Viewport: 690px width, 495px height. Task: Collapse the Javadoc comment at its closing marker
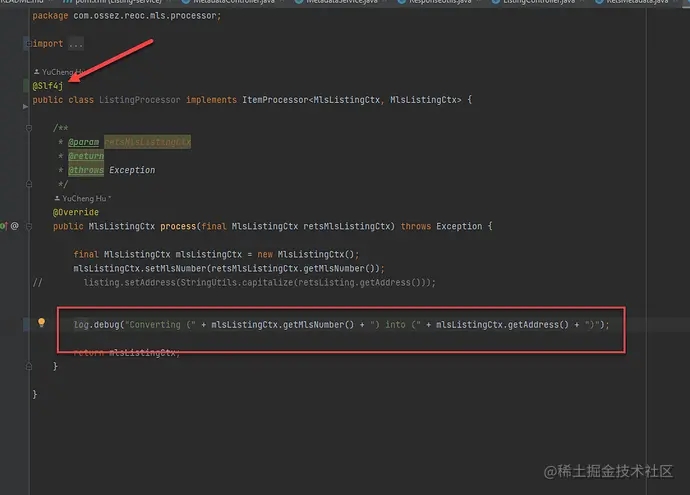(29, 184)
